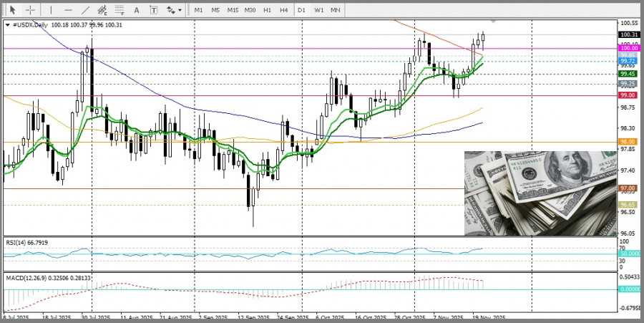Screen dimensions: 644x323
Task: Open the arrows shapes dropdown
Action: [x=172, y=10]
